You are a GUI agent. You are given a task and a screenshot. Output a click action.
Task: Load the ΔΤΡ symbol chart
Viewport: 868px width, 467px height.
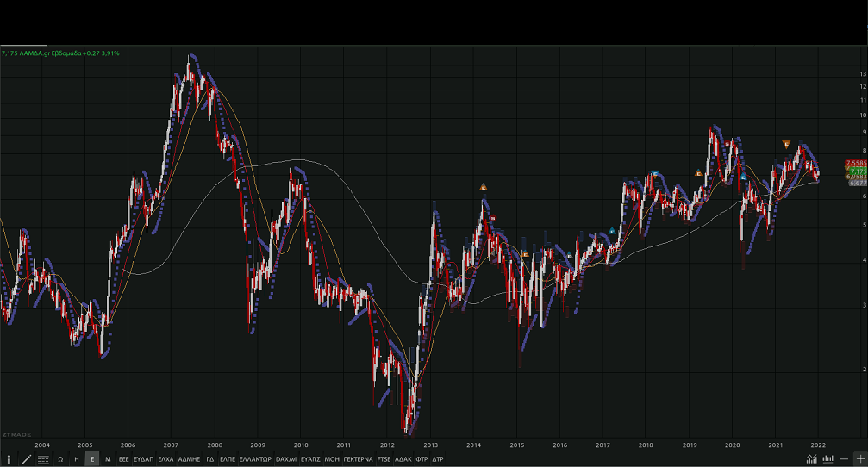point(438,459)
